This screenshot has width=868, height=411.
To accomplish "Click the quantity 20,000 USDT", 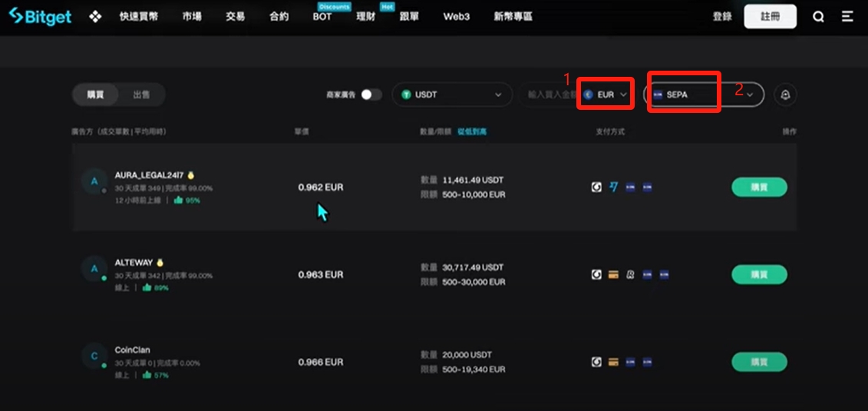I will (x=467, y=354).
